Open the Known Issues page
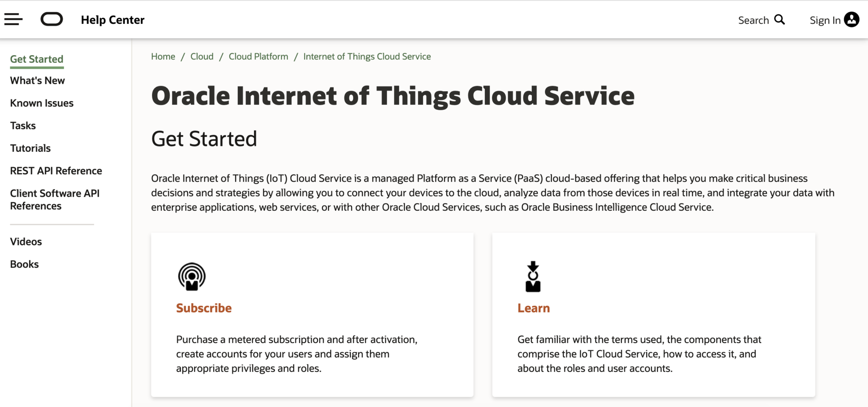The height and width of the screenshot is (407, 868). coord(42,103)
